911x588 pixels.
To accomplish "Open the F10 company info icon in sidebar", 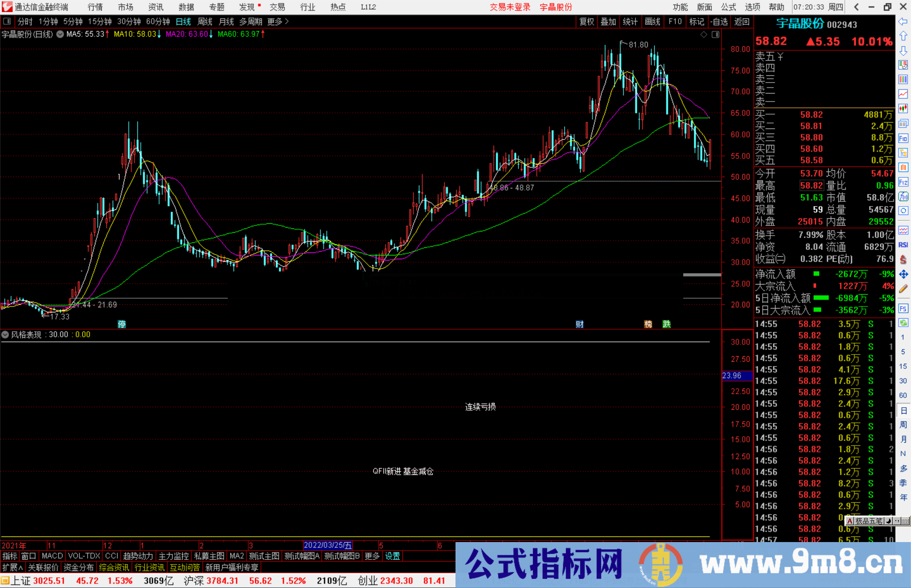I will coord(903,138).
